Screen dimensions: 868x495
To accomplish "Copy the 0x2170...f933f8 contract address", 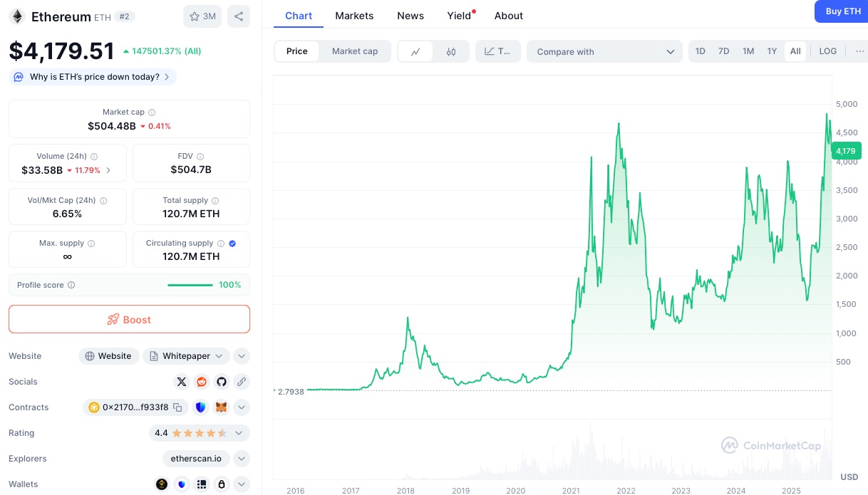I will pyautogui.click(x=178, y=407).
